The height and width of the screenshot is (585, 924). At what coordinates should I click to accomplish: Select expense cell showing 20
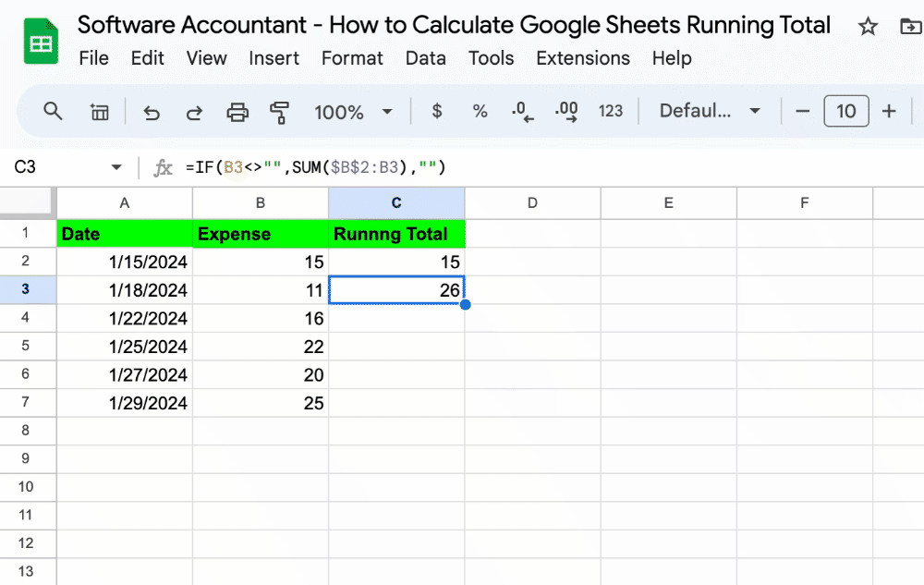(261, 374)
